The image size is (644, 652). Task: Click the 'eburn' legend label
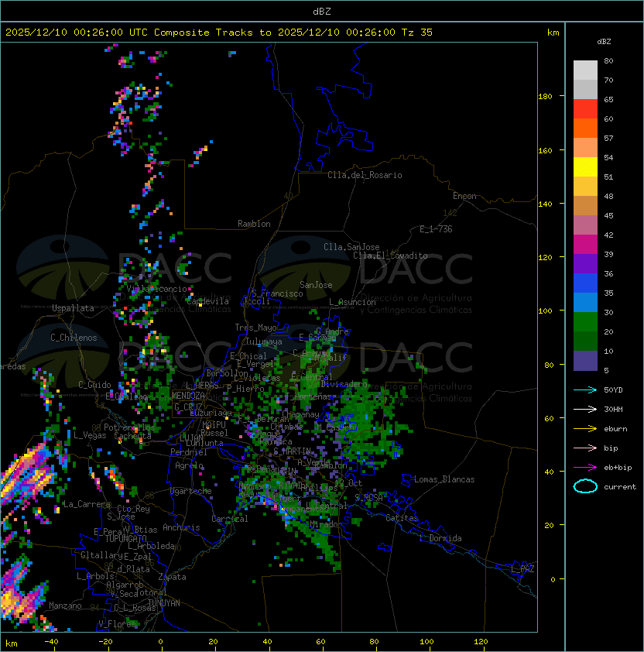pos(615,429)
